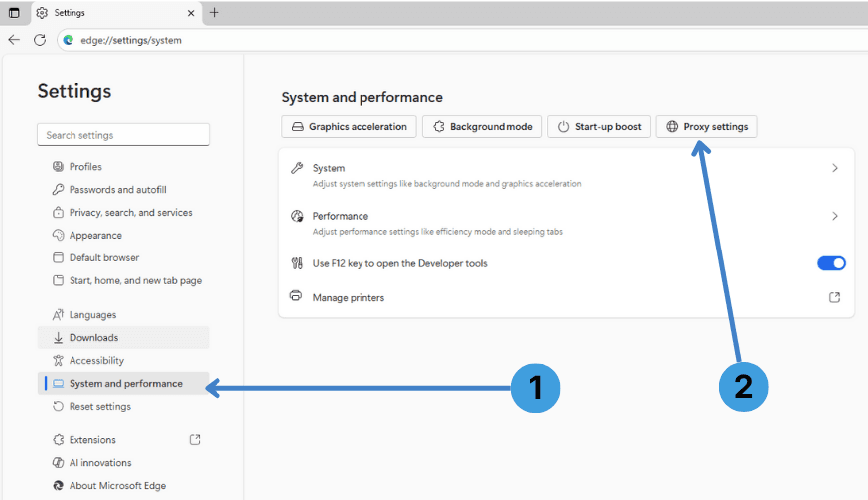Open Start, home, and new tab page
Screen dimensions: 868x500
123,280
